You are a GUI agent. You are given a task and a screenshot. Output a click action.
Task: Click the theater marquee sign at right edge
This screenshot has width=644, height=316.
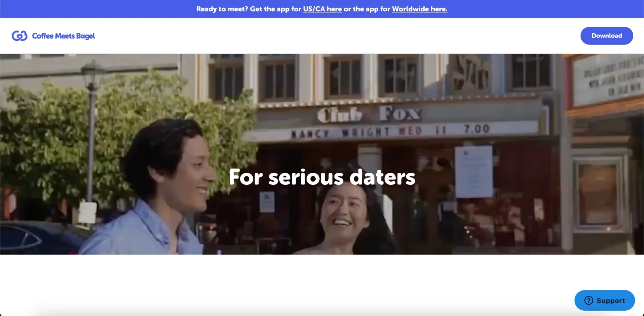pyautogui.click(x=607, y=81)
